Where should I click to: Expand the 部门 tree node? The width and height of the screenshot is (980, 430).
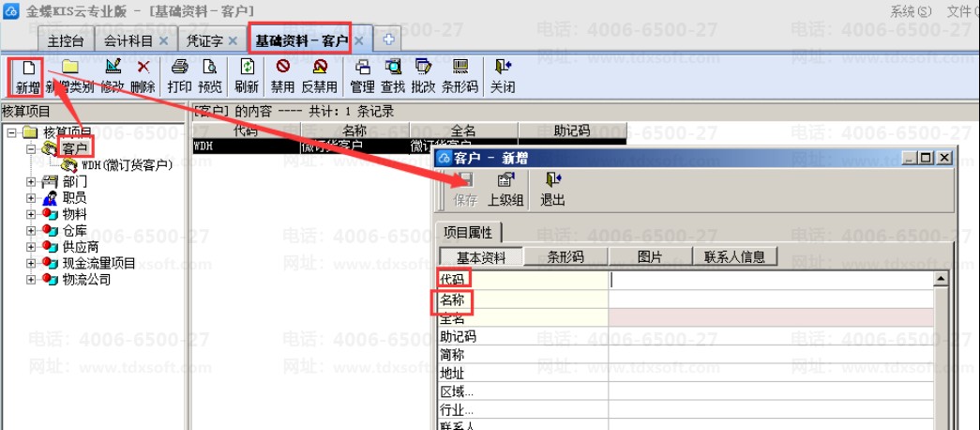pyautogui.click(x=31, y=181)
